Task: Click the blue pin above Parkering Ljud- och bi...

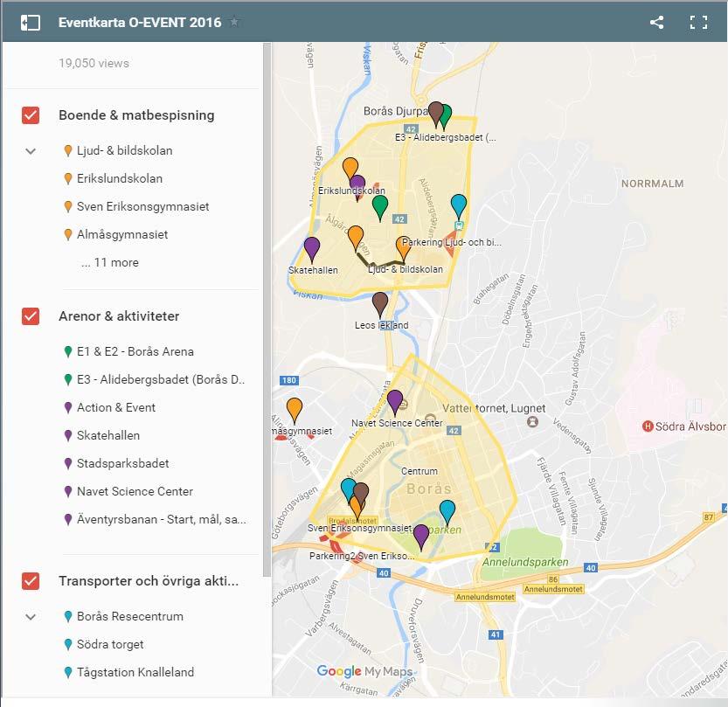Action: (x=459, y=207)
